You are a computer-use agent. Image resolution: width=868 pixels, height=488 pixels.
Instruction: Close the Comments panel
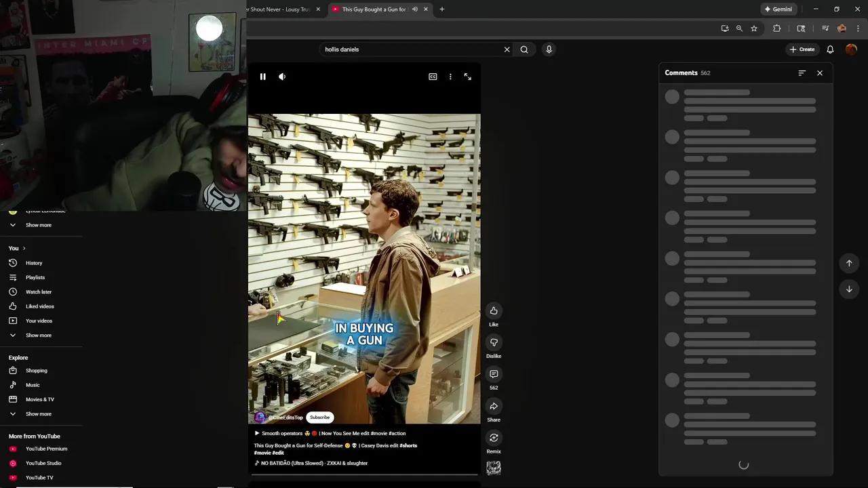(820, 73)
